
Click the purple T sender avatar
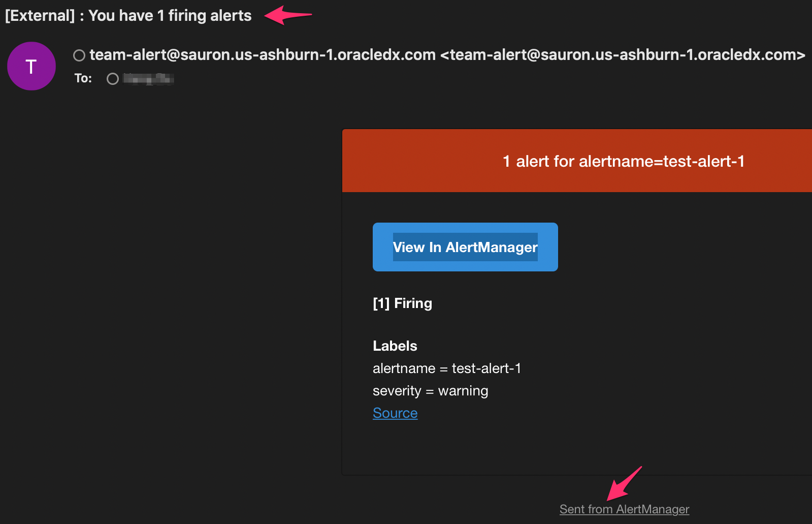click(31, 66)
